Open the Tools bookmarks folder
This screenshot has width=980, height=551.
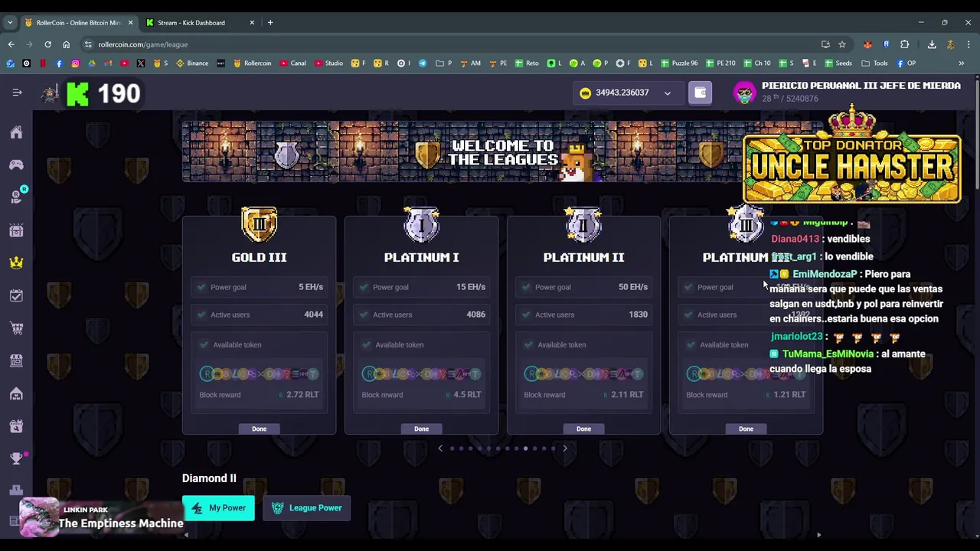(874, 64)
